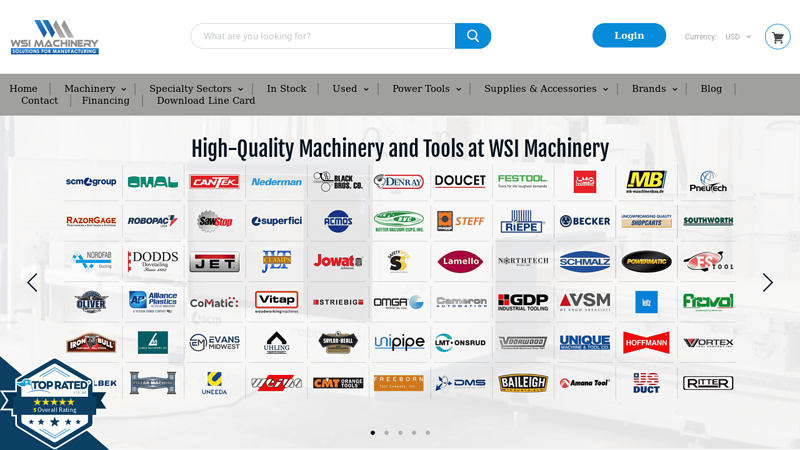
Task: Click the Cantek logo
Action: point(214,182)
